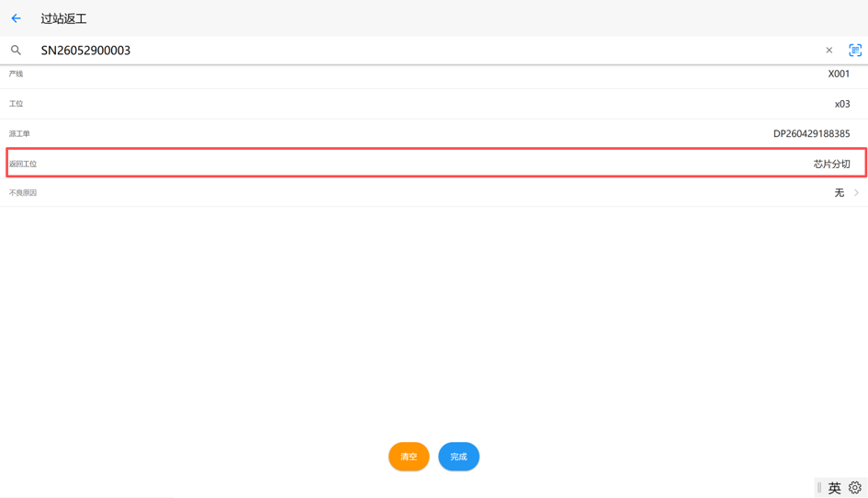This screenshot has height=498, width=868.
Task: Click the 清空 orange button
Action: (409, 457)
